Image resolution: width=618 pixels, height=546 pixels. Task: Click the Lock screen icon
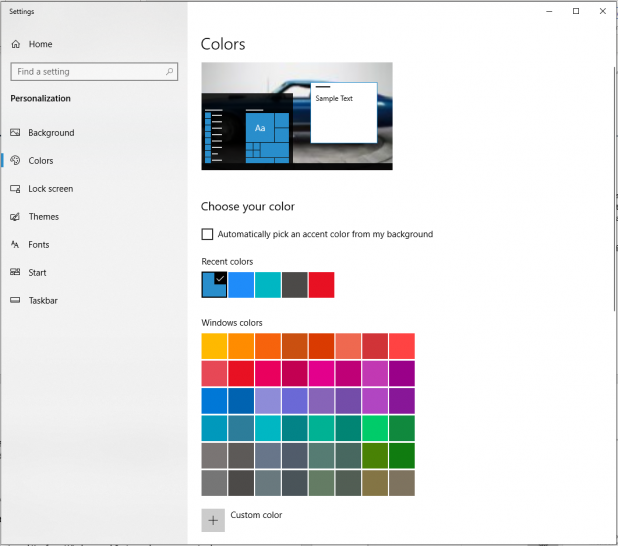tap(15, 188)
